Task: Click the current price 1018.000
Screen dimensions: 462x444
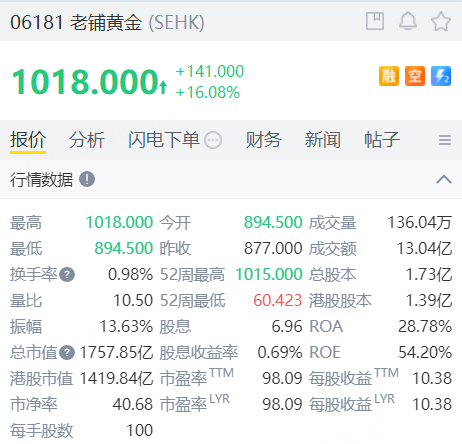Action: tap(85, 81)
